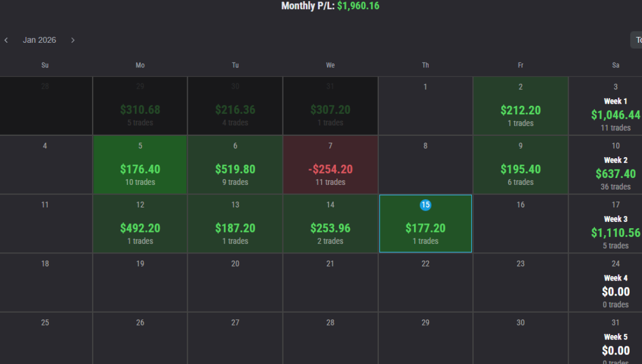This screenshot has width=642, height=364.
Task: Select January 25 calendar cell
Action: [x=46, y=338]
